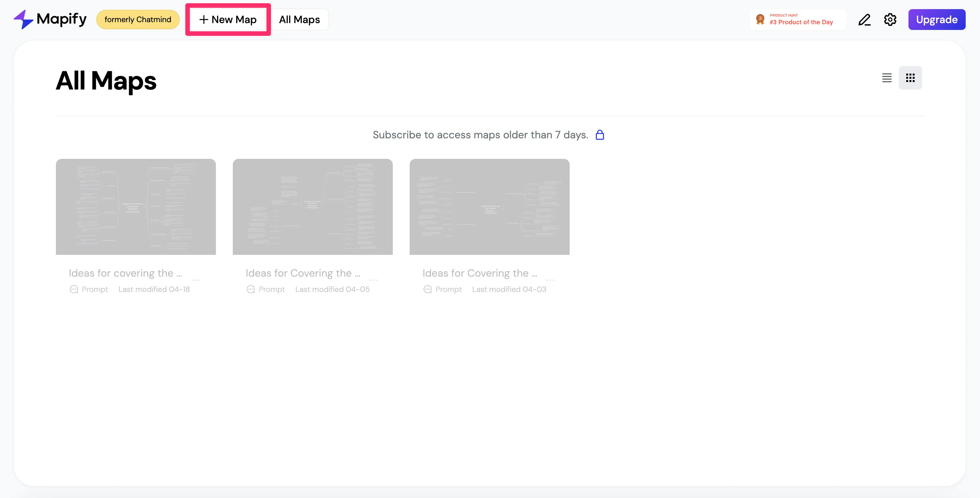Click the Product Hunt medal badge icon
The image size is (980, 498).
760,20
